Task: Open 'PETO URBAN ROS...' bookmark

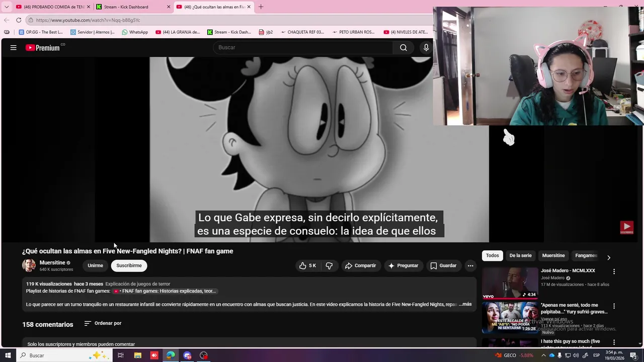Action: click(x=354, y=32)
